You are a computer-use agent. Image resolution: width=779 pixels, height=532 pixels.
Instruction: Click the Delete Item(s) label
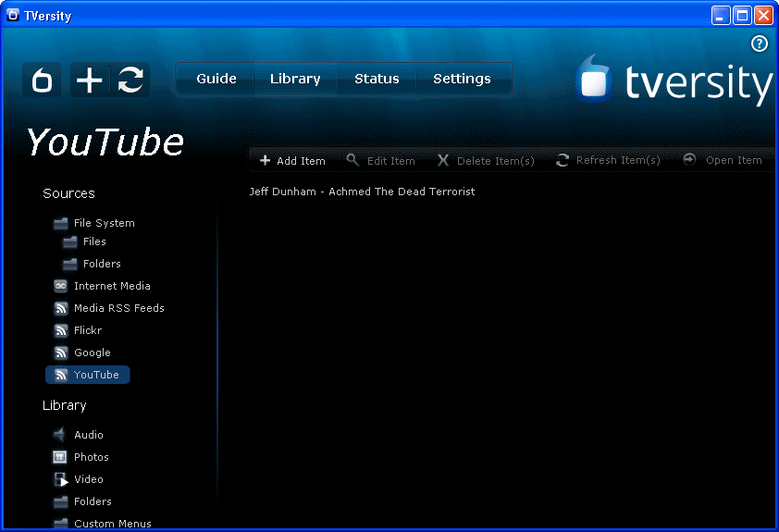click(x=495, y=161)
